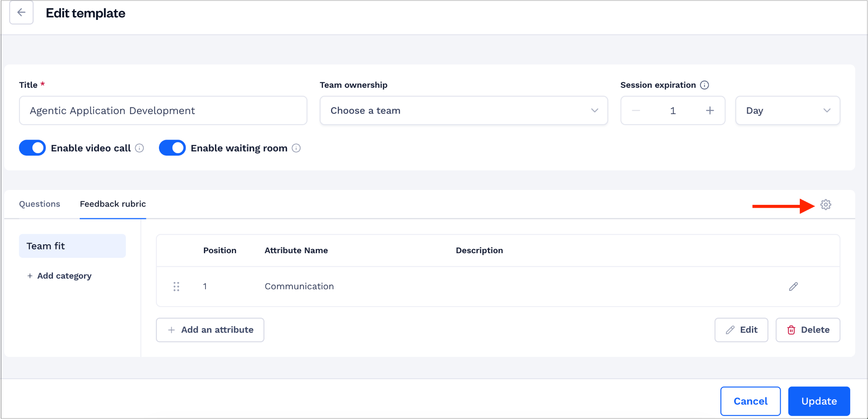Select the Feedback rubric tab

coord(113,204)
